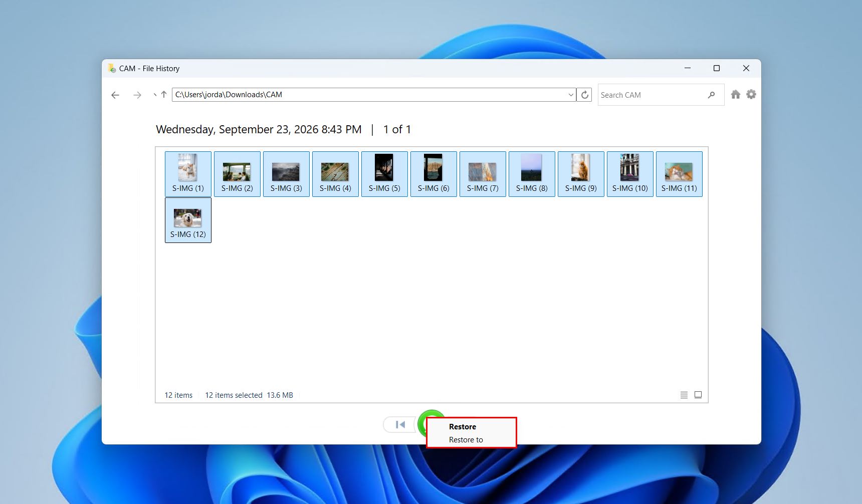Go back with the left arrow
Screen dimensions: 862x504
coord(115,95)
